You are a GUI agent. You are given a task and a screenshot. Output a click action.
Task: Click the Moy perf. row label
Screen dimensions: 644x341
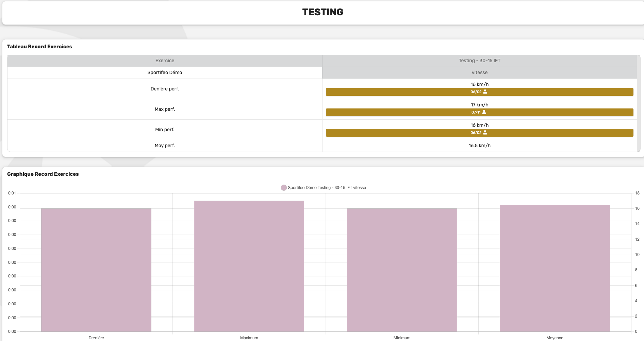coord(165,146)
